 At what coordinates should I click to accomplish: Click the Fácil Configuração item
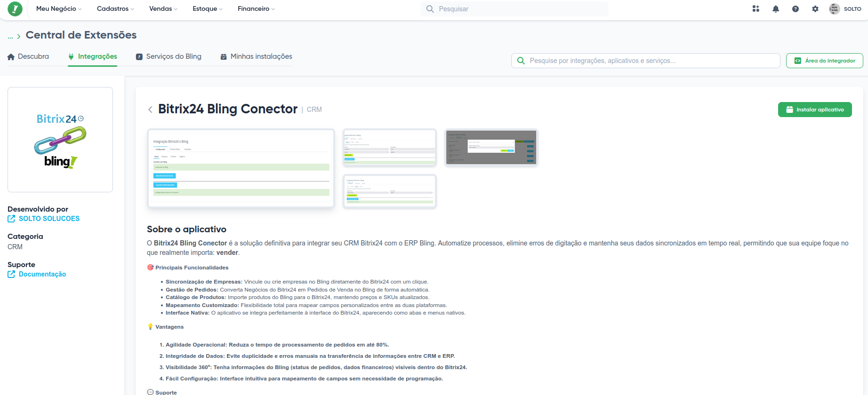(304, 379)
